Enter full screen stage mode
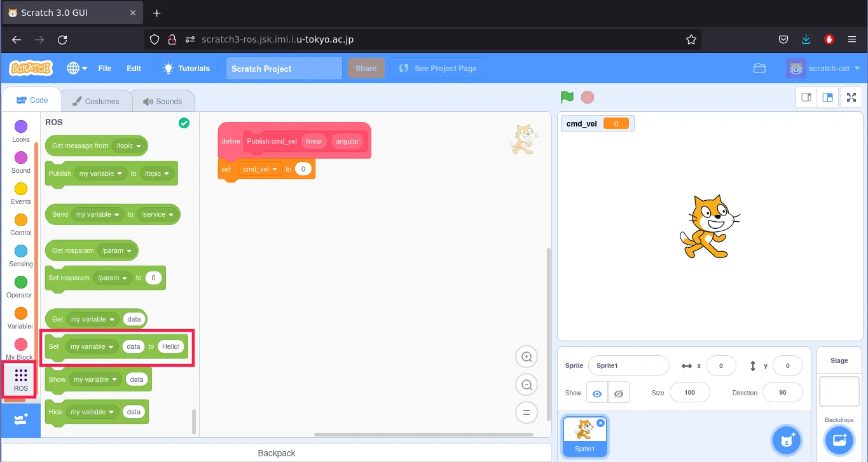 [851, 97]
